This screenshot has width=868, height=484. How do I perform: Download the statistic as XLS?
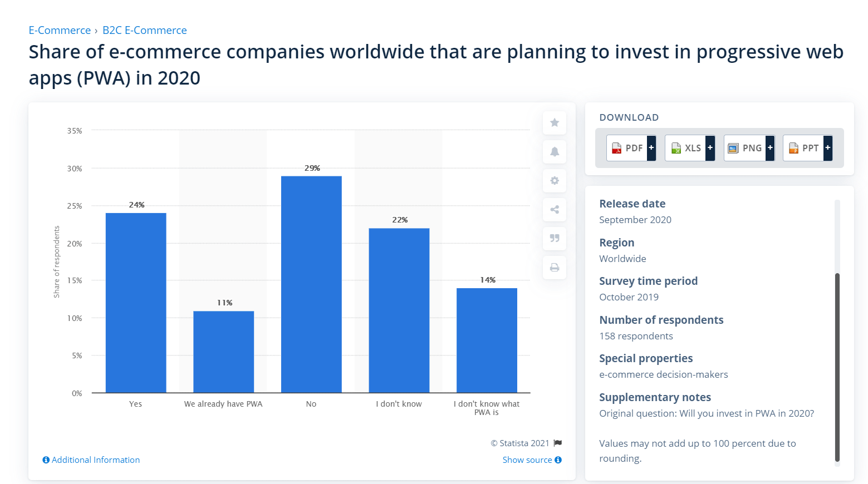tap(685, 148)
